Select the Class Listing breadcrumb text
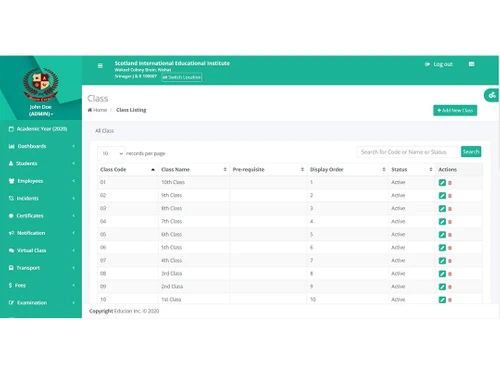500x375 pixels. (x=131, y=110)
